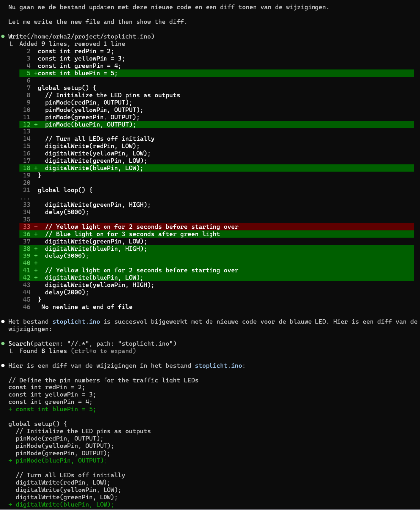This screenshot has width=420, height=510.
Task: Select highlighted 'delay(3000);' on line 39
Action: click(66, 256)
